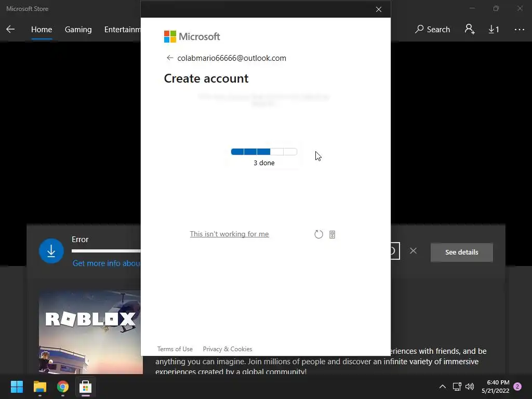Click Microsoft Store taskbar icon
Screen dimensions: 532x399
86,387
